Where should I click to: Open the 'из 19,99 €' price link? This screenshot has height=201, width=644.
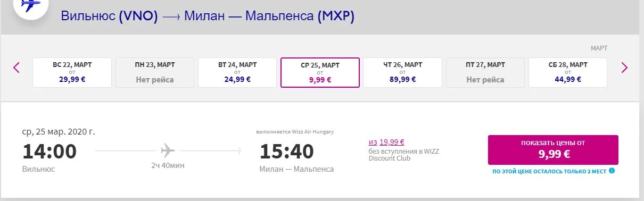(x=386, y=142)
